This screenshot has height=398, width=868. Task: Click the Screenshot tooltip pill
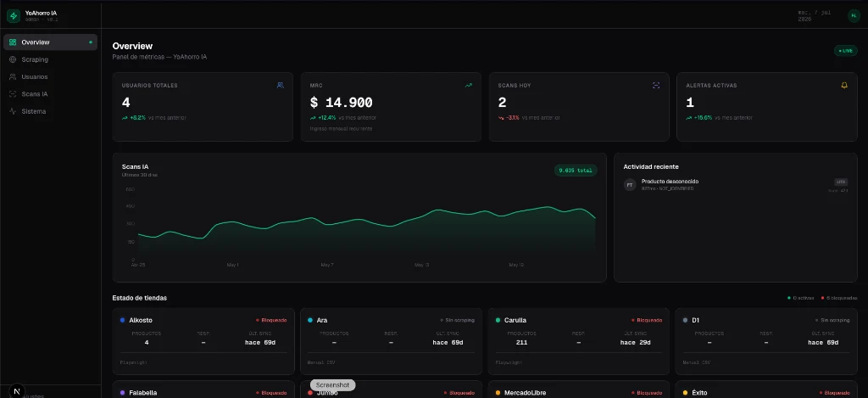pos(332,385)
